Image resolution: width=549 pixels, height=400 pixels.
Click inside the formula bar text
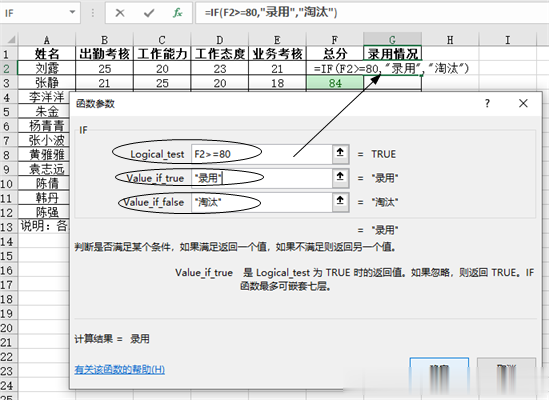point(271,13)
